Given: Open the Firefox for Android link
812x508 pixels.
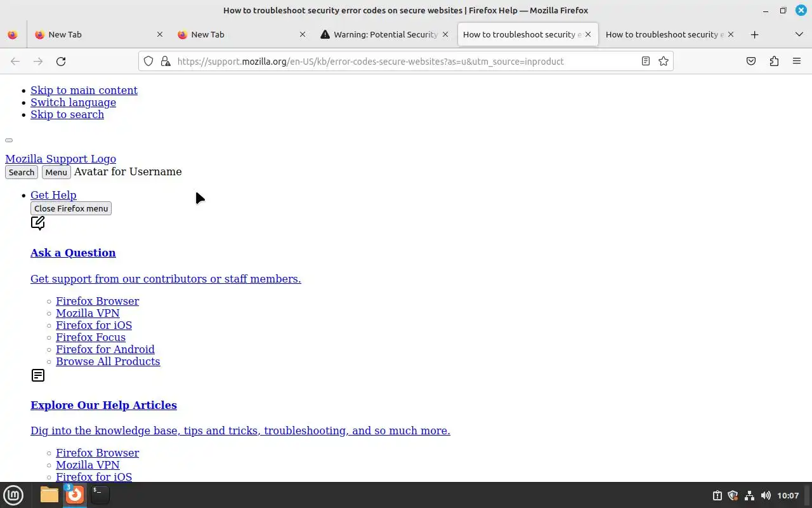Looking at the screenshot, I should (105, 349).
